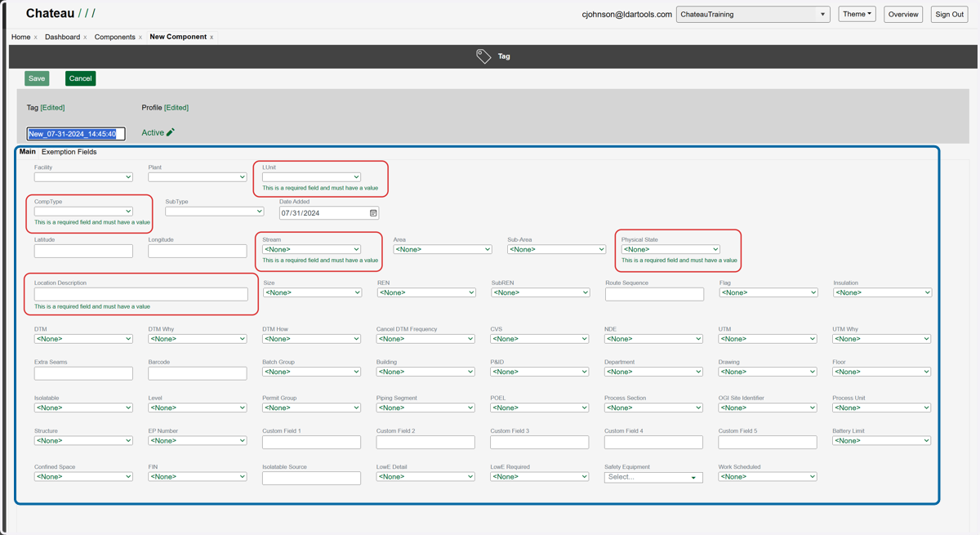980x535 pixels.
Task: Click the Custom Field 1 input
Action: (311, 442)
